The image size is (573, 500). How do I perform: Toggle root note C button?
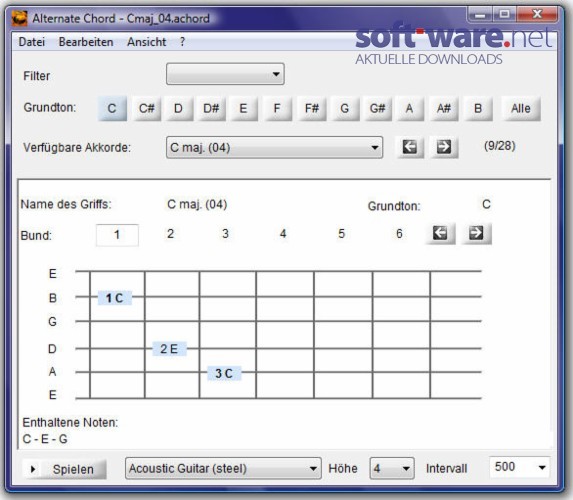[x=112, y=108]
